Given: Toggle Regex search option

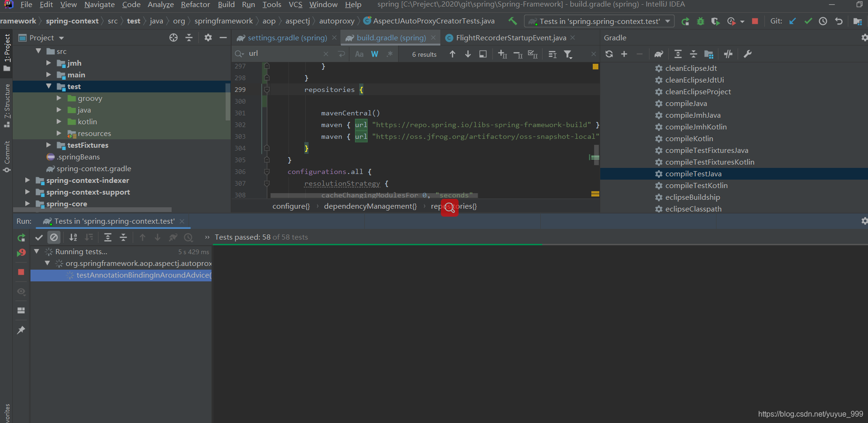Looking at the screenshot, I should pyautogui.click(x=390, y=54).
